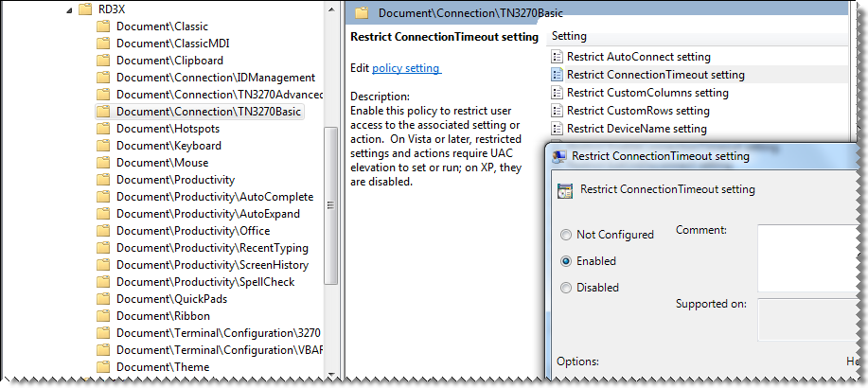Click the Restrict DeviceName setting icon
868x388 pixels.
point(557,129)
